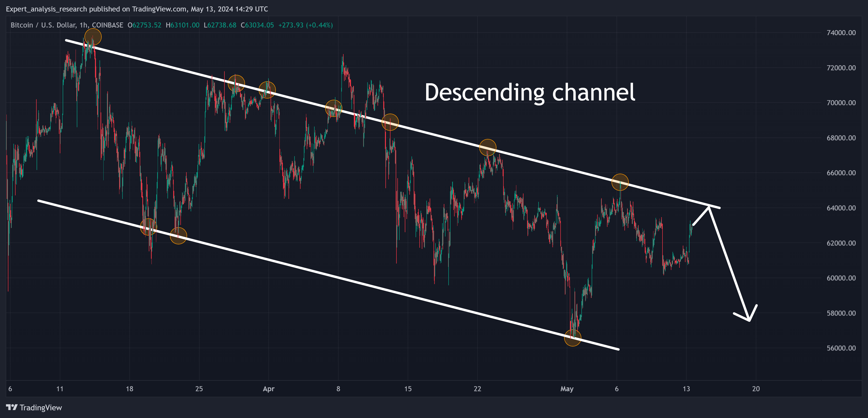This screenshot has height=418, width=868.
Task: Click the published on TradingView.com header text
Action: pos(138,9)
